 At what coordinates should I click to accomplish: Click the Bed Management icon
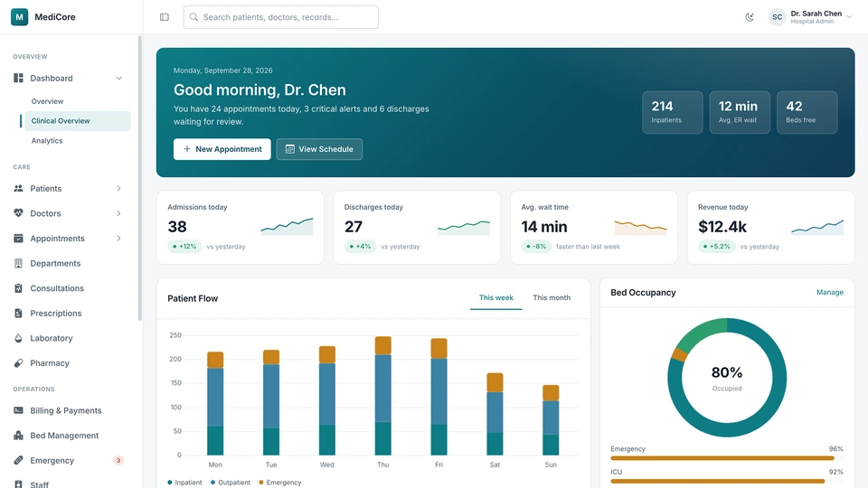click(x=18, y=436)
